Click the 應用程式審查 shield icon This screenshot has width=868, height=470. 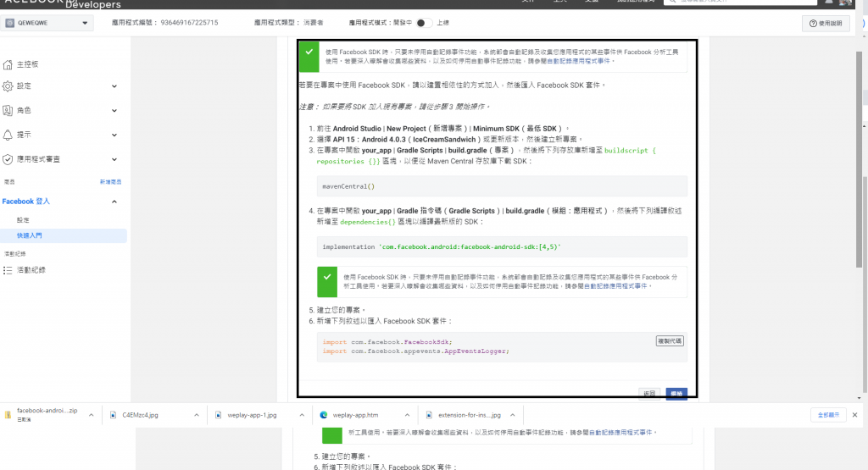pyautogui.click(x=8, y=159)
